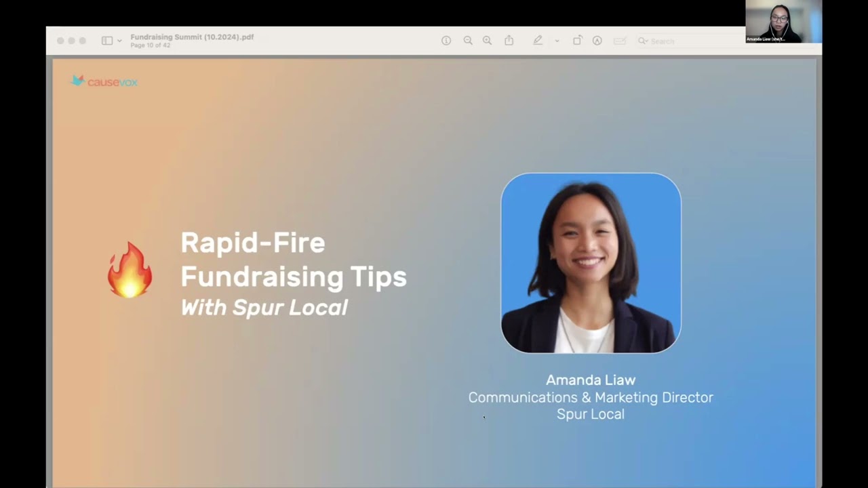868x488 pixels.
Task: Expand highlight color options arrow
Action: (557, 41)
